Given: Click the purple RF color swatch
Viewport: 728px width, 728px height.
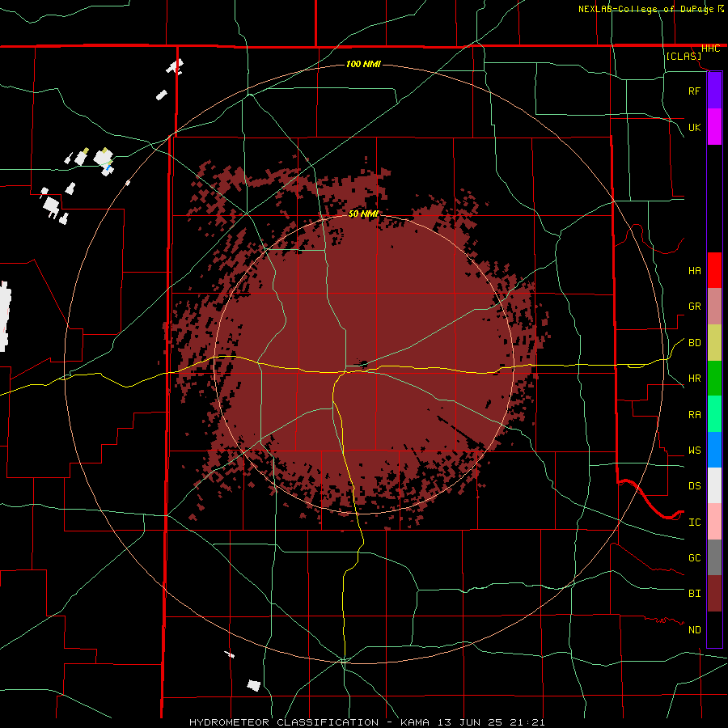Looking at the screenshot, I should click(x=714, y=91).
